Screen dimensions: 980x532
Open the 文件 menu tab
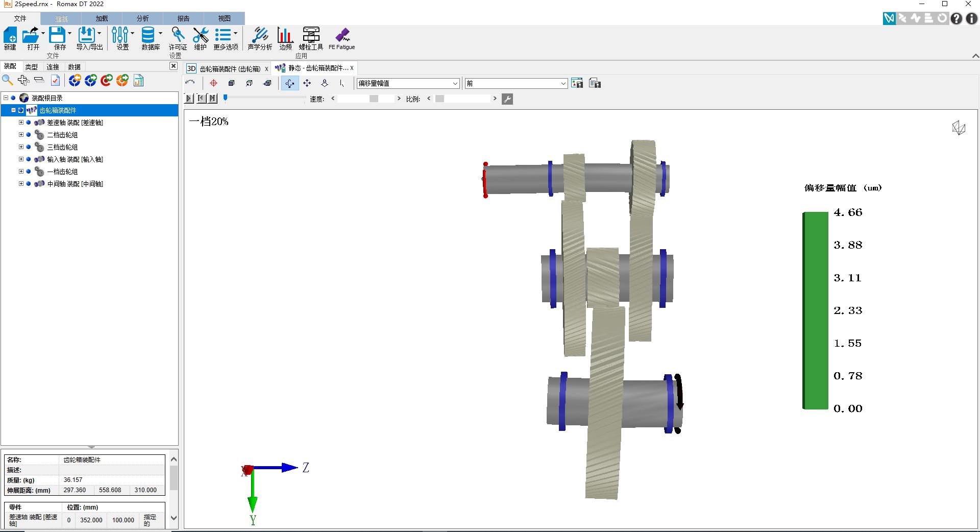(20, 18)
